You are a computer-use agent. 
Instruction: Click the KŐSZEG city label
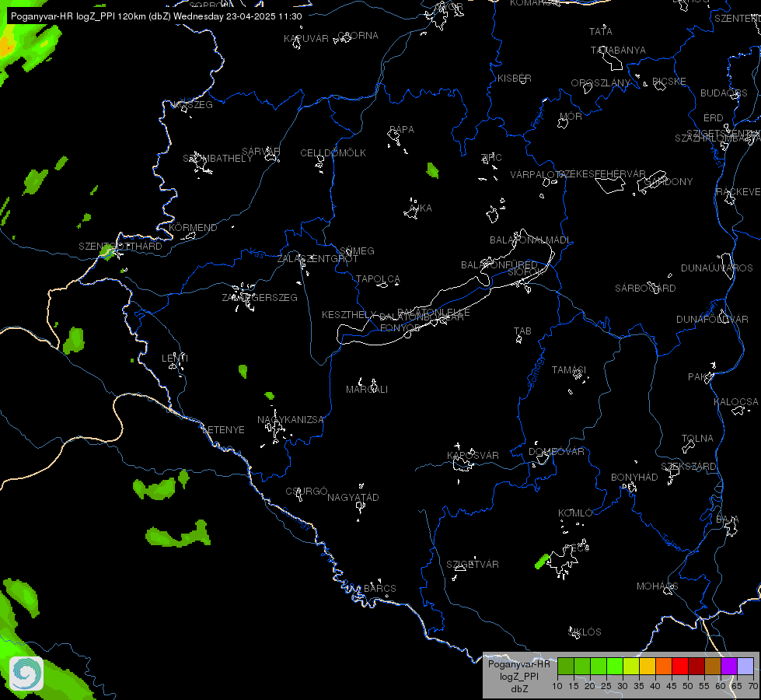coord(193,105)
